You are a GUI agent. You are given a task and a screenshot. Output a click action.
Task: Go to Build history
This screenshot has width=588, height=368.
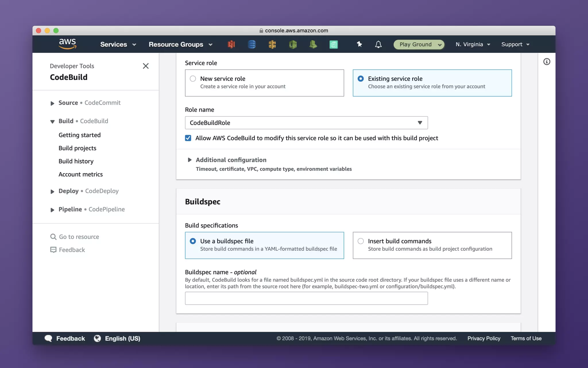tap(76, 161)
